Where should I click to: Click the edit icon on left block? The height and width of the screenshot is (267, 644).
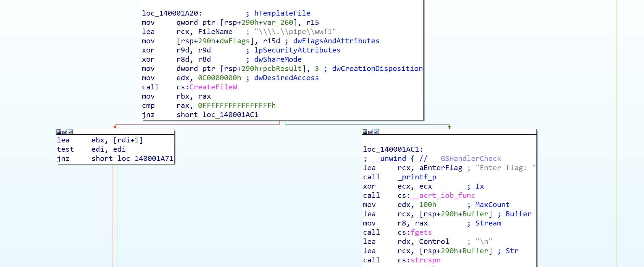65,132
